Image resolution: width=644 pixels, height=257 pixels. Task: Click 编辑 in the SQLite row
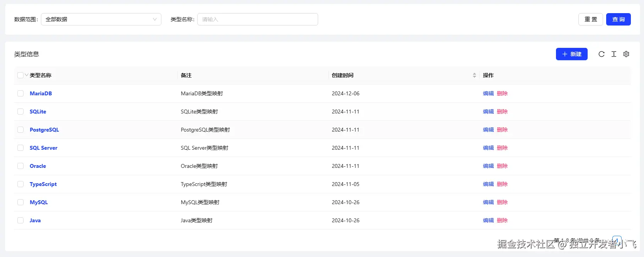(488, 112)
